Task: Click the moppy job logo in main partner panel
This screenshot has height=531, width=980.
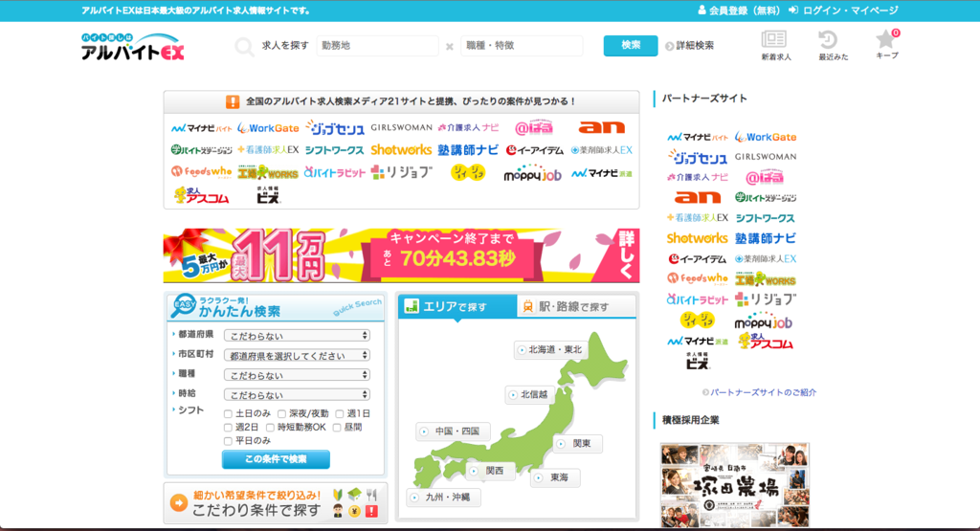Action: (x=532, y=173)
